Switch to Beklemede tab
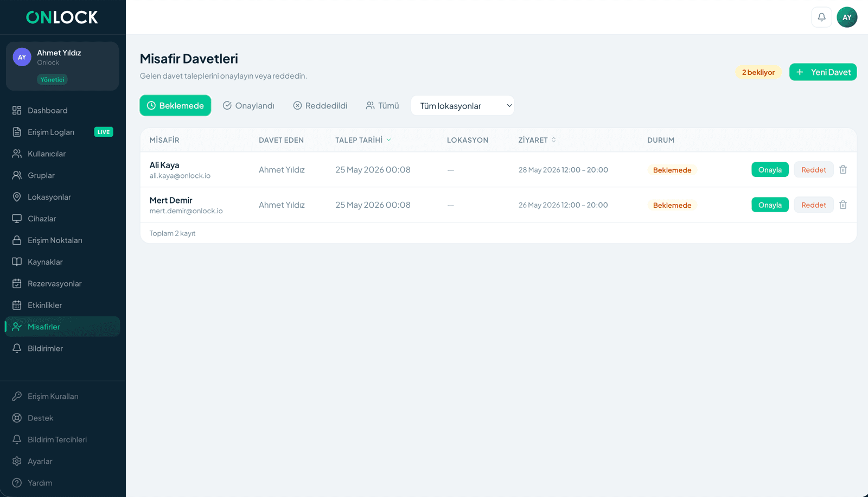Image resolution: width=868 pixels, height=497 pixels. click(175, 106)
